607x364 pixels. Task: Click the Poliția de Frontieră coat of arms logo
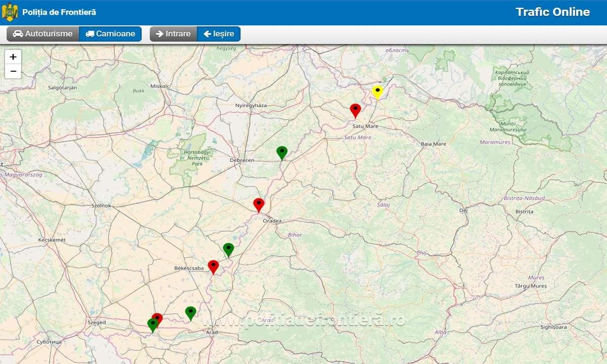(10, 12)
